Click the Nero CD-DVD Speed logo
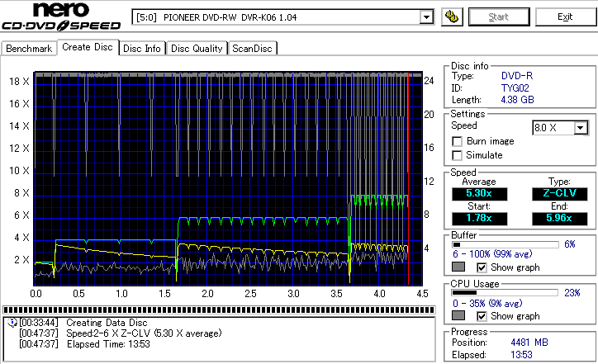 61,17
